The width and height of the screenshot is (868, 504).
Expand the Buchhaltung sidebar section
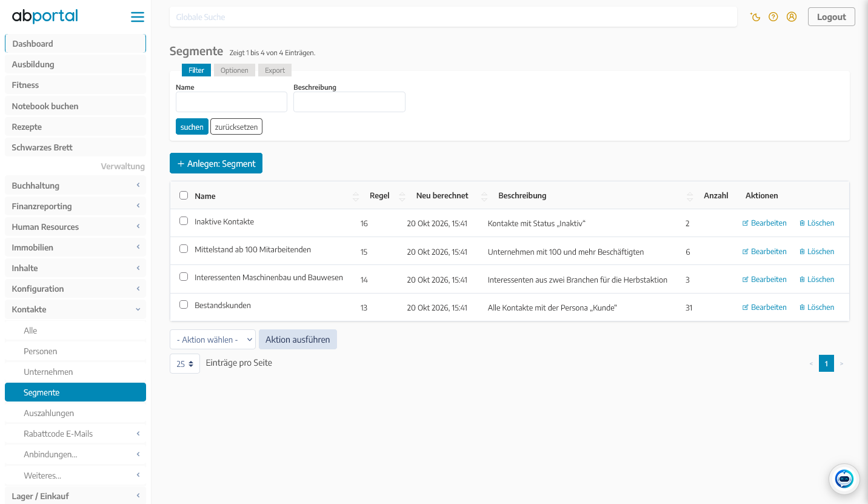click(x=75, y=186)
